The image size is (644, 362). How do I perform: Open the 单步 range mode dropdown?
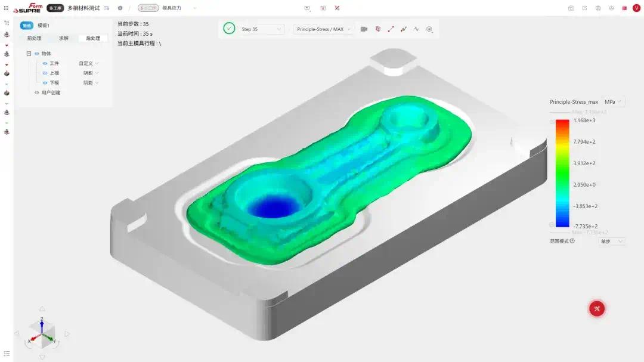612,242
